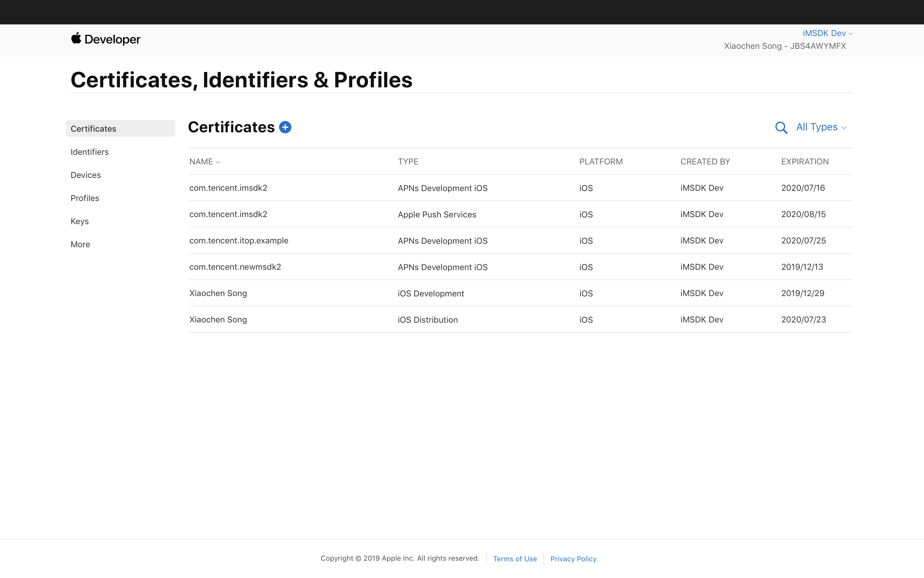
Task: Click the expiration date 2020/08/15
Action: point(803,214)
